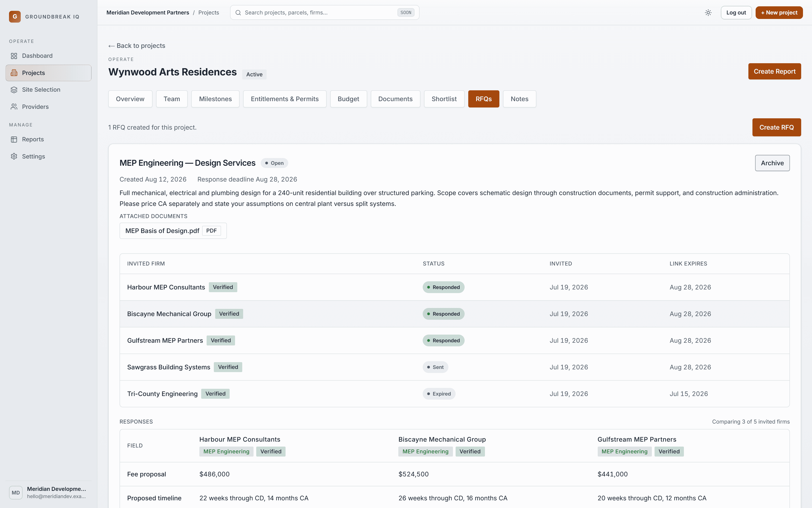Open Settings gear icon in sidebar

click(14, 156)
